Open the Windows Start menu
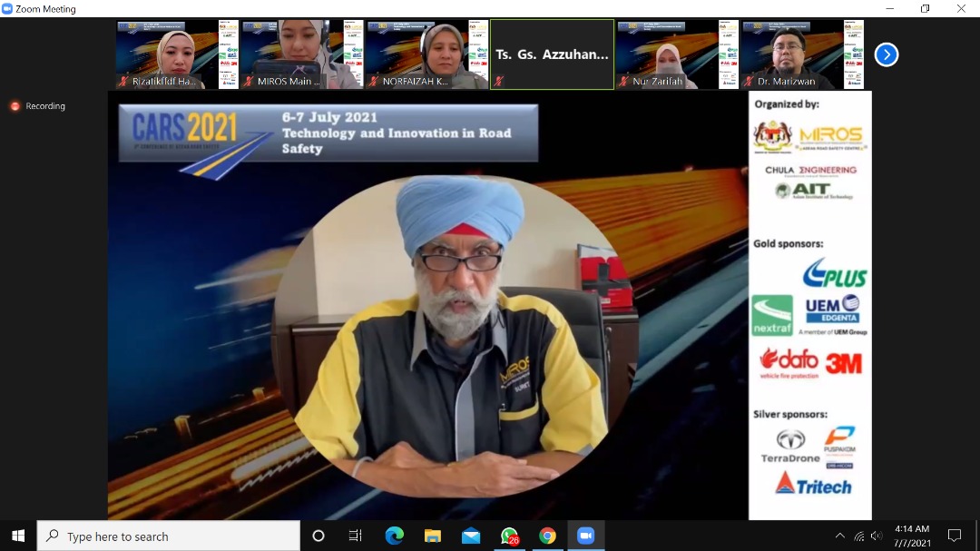 pos(18,536)
